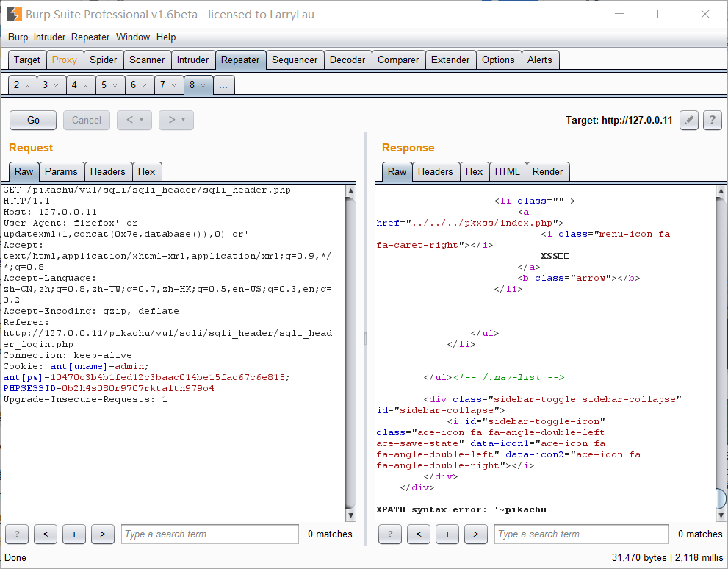This screenshot has width=728, height=569.
Task: Select Response Render tab
Action: point(548,172)
